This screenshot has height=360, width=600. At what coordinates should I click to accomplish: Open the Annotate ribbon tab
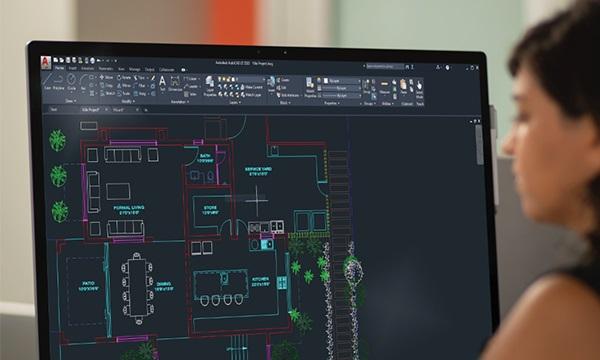pos(88,68)
